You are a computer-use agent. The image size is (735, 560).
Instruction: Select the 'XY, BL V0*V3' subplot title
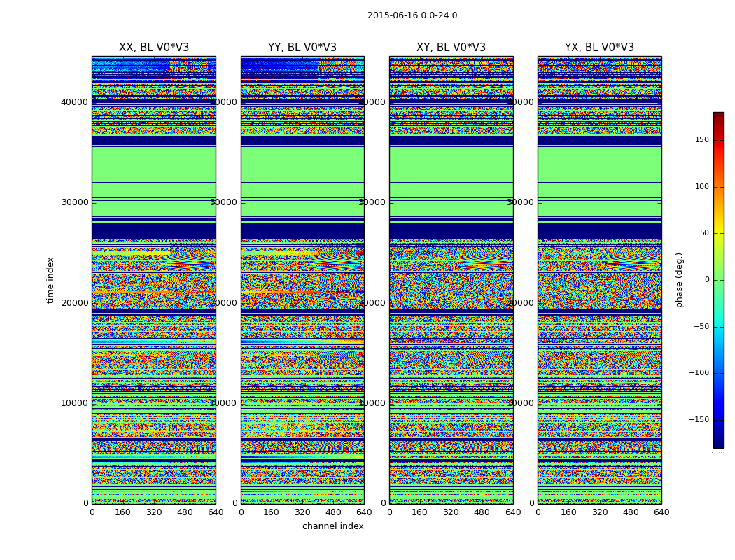coord(451,48)
